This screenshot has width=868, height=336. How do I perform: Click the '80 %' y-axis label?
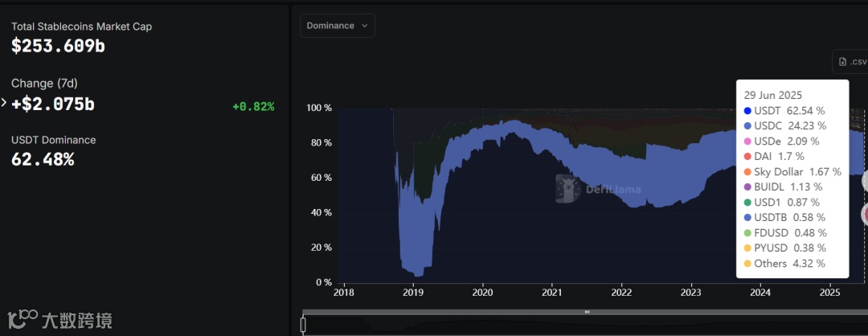[321, 143]
